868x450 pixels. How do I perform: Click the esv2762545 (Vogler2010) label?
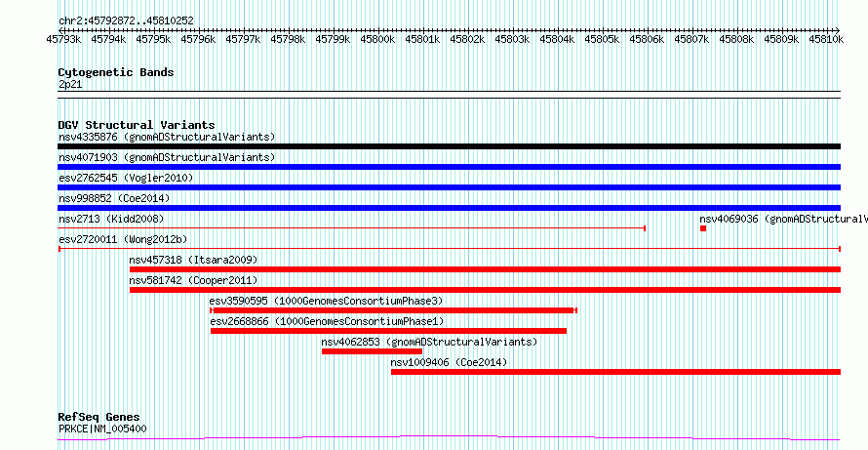[126, 178]
